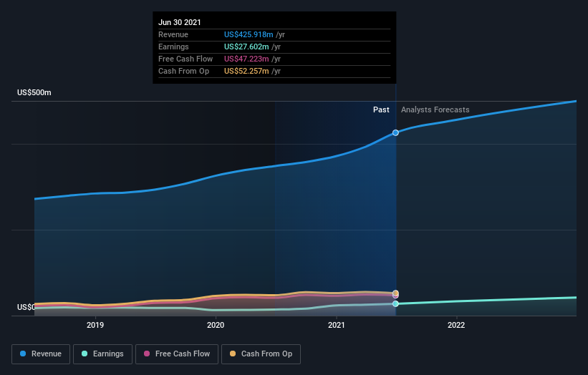Click the Earnings row label in tooltip
The image size is (588, 375).
coord(173,47)
